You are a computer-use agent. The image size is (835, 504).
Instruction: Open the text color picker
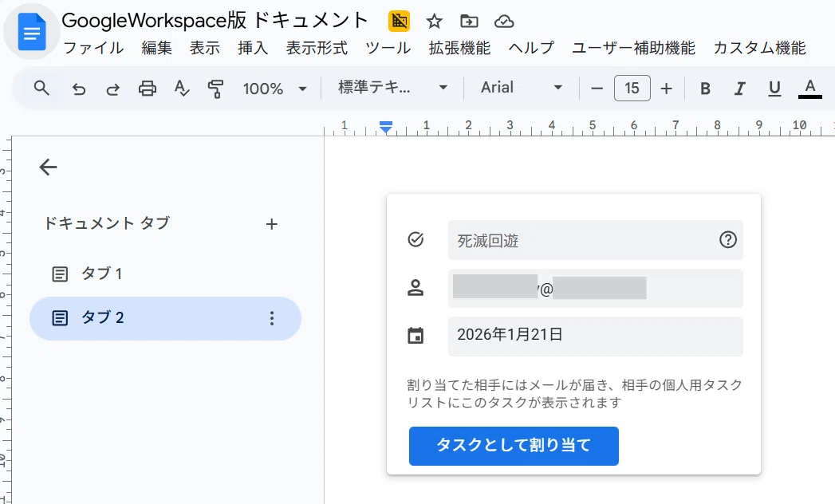point(810,89)
